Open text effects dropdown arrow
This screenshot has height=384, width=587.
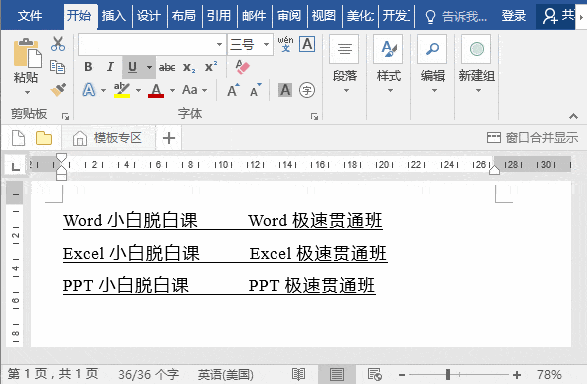coord(103,91)
